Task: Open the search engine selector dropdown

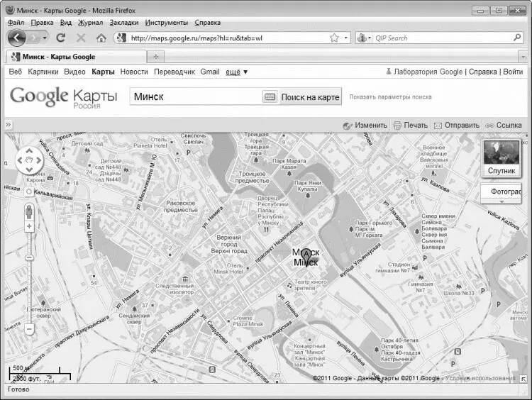Action: (364, 38)
